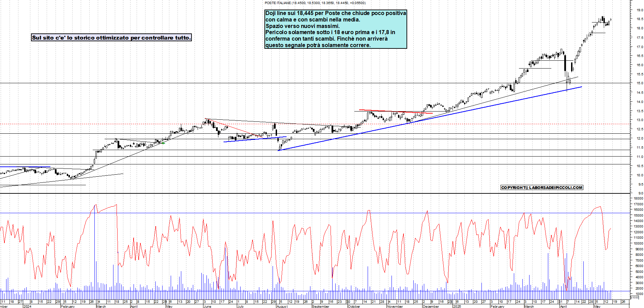The height and width of the screenshot is (308, 644).
Task: Click the 15.0 price axis label
Action: pyautogui.click(x=639, y=83)
